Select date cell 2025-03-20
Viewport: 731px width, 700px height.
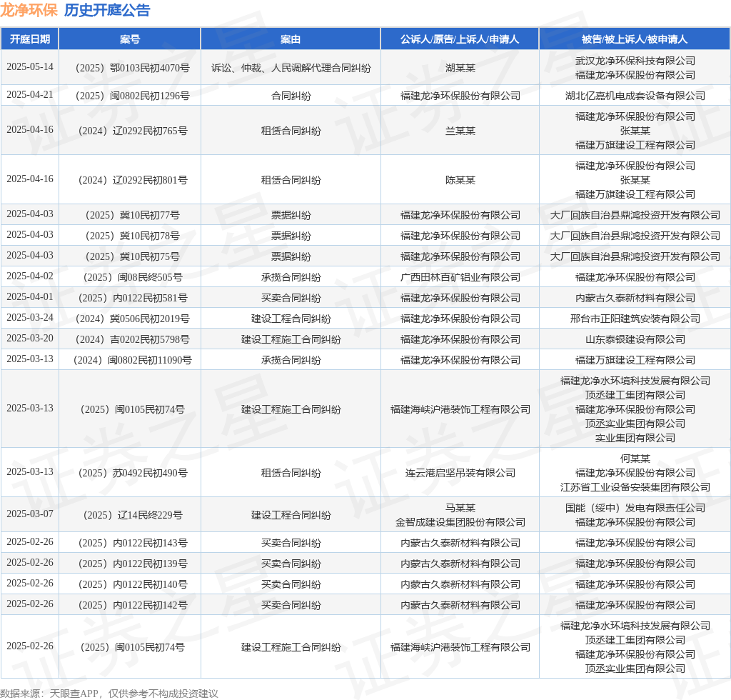tap(30, 338)
